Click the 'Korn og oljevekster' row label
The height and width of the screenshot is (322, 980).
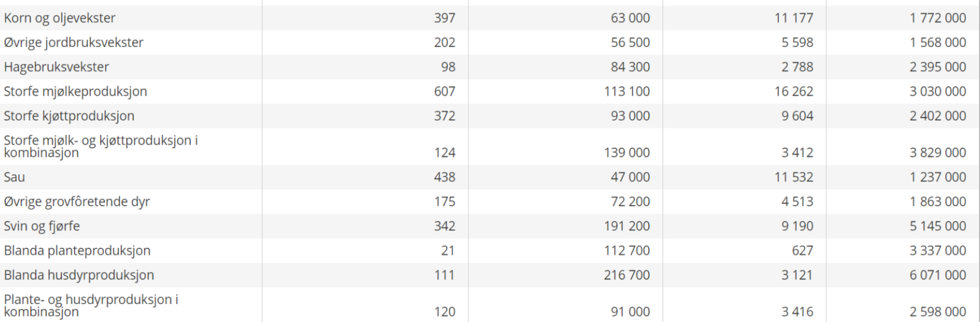tap(60, 18)
